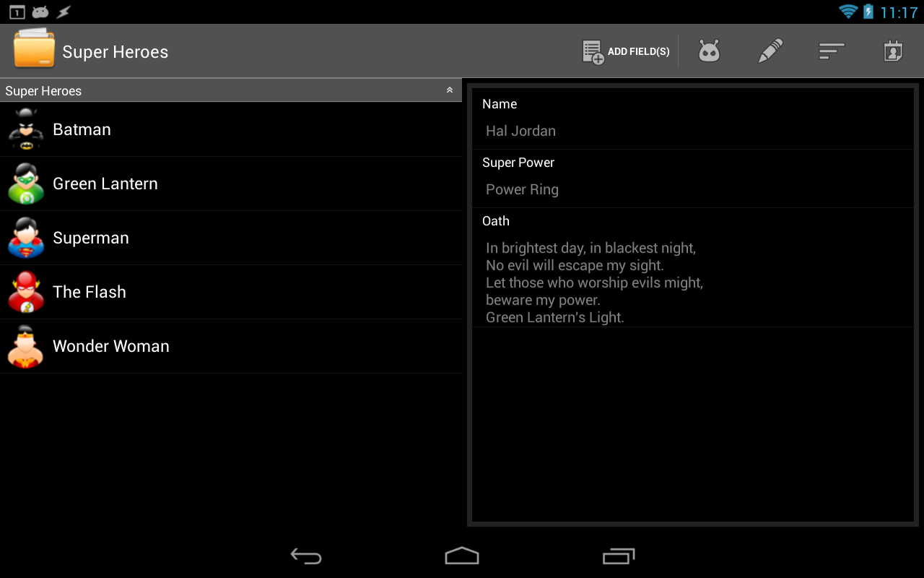This screenshot has height=578, width=924.
Task: Tap the Superman avatar thumbnail
Action: 26,238
